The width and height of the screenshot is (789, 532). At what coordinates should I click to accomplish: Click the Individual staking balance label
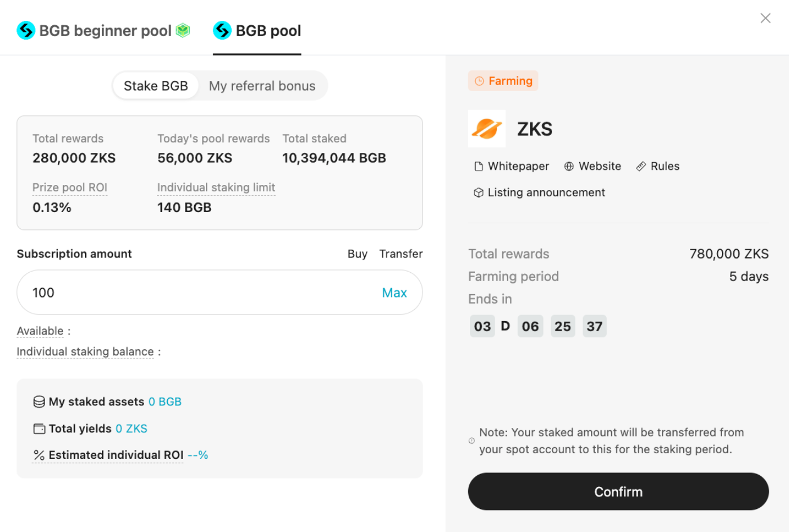pyautogui.click(x=85, y=351)
